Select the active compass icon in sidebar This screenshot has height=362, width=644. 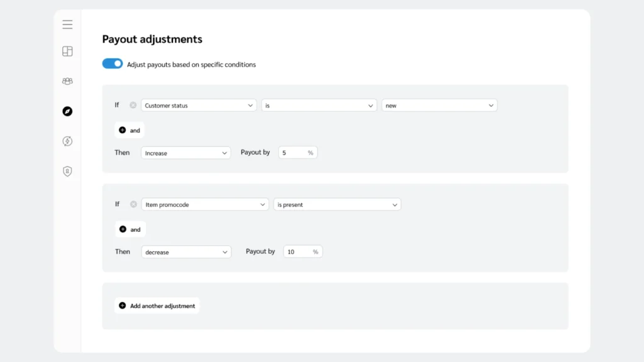pyautogui.click(x=67, y=111)
